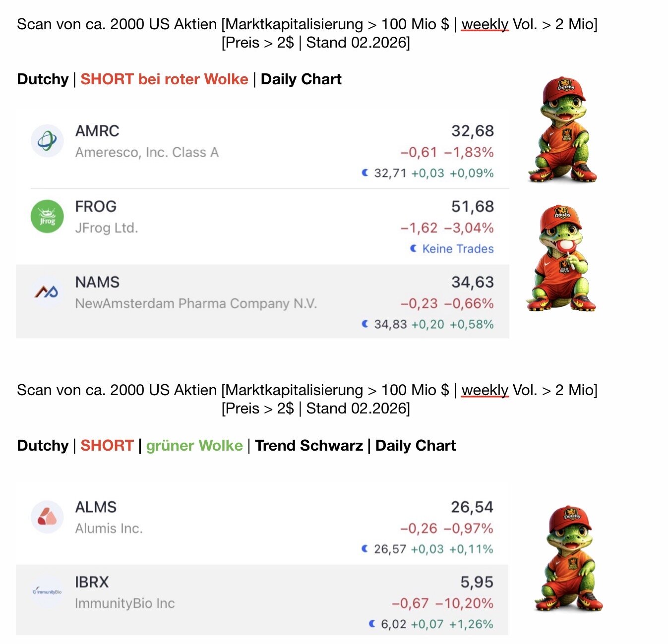Select IBRX price change −10,20%
Viewport: 668px width, 644px height.
click(x=464, y=603)
